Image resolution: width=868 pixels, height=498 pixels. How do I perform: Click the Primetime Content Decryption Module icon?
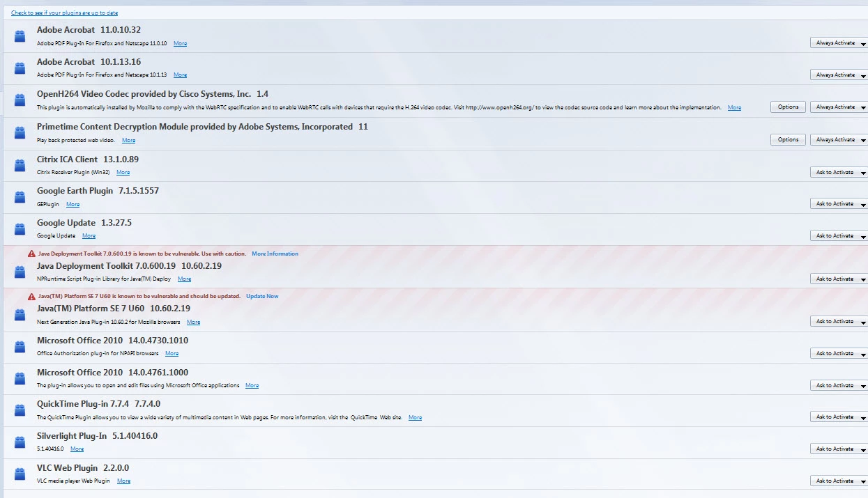20,133
